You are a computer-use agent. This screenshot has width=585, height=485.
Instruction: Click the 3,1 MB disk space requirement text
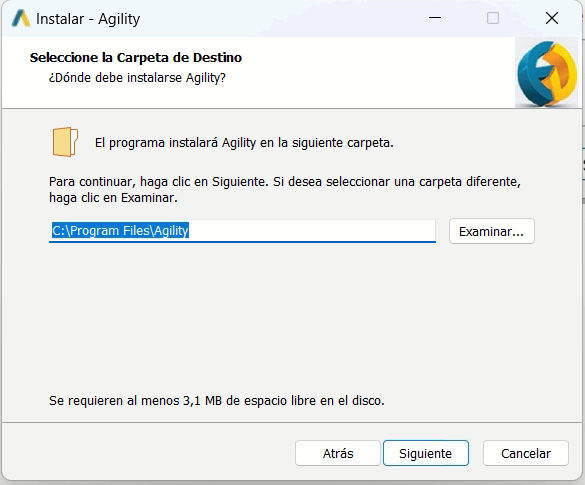pos(216,400)
